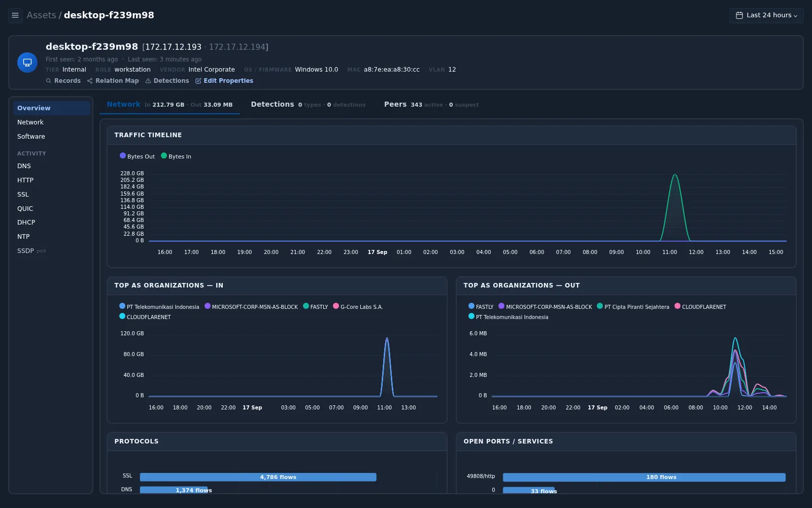This screenshot has height=508, width=812.
Task: Toggle MICROSOFT-CORP-MSN-AS-BLOCK in Organizations Out legend
Action: pos(546,307)
